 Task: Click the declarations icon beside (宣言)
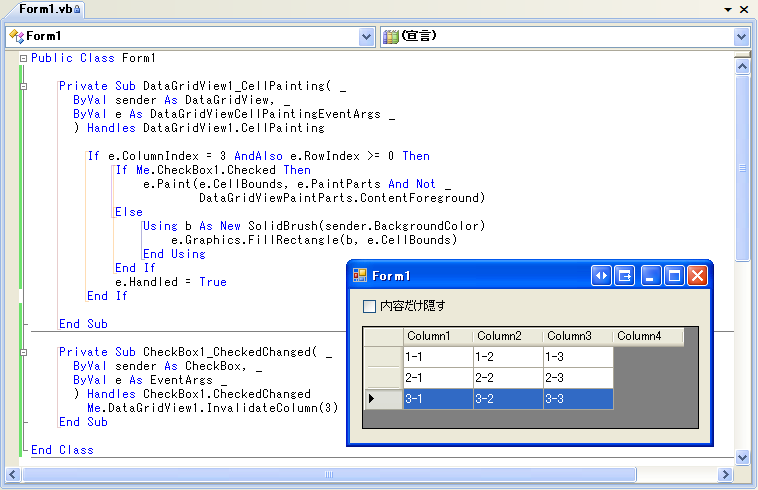click(390, 37)
